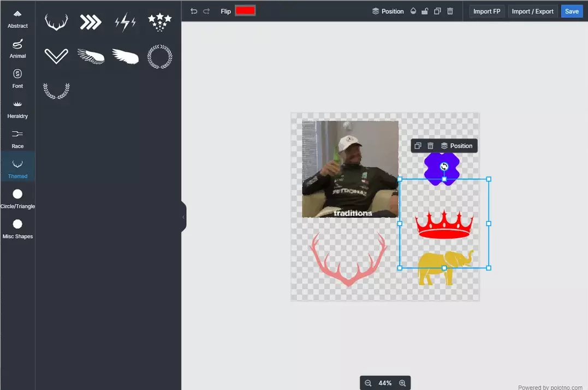Click the redo arrow icon

pos(206,11)
